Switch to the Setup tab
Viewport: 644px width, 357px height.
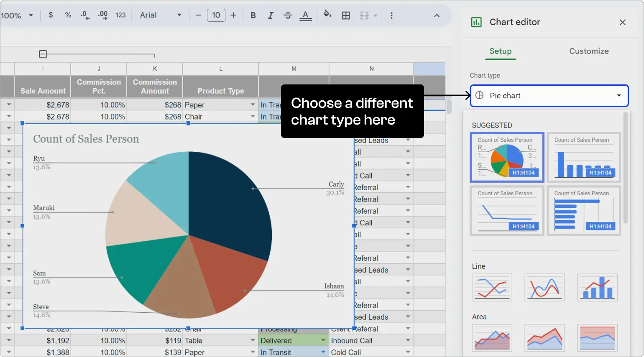pyautogui.click(x=501, y=51)
